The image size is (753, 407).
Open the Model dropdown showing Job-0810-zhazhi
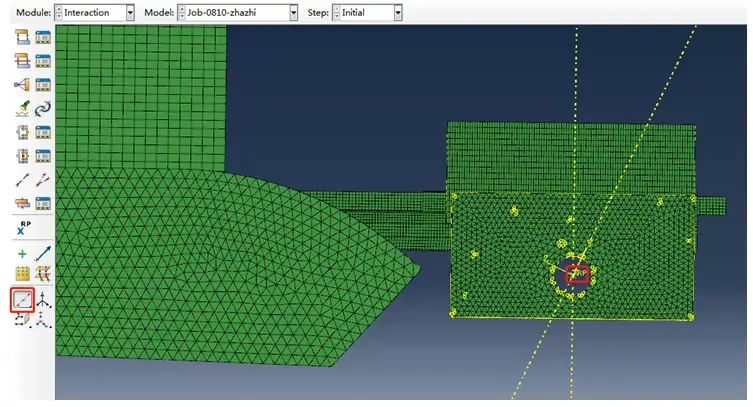(x=293, y=12)
